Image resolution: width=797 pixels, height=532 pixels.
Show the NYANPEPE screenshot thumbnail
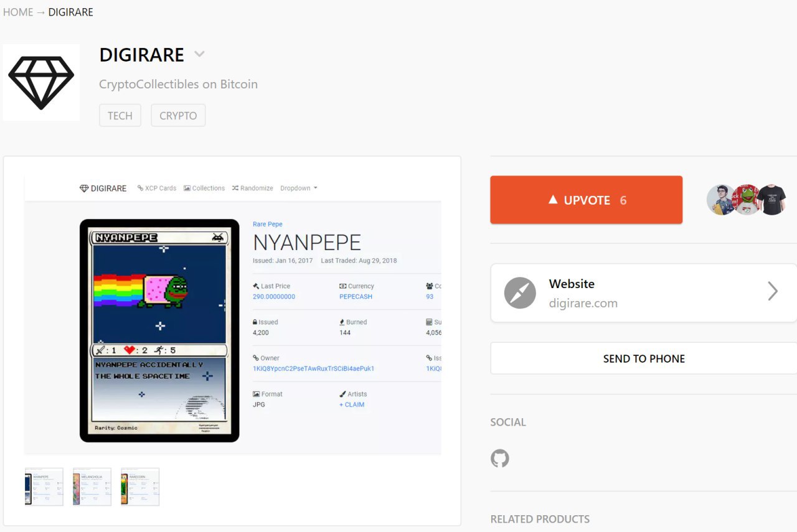(x=44, y=487)
